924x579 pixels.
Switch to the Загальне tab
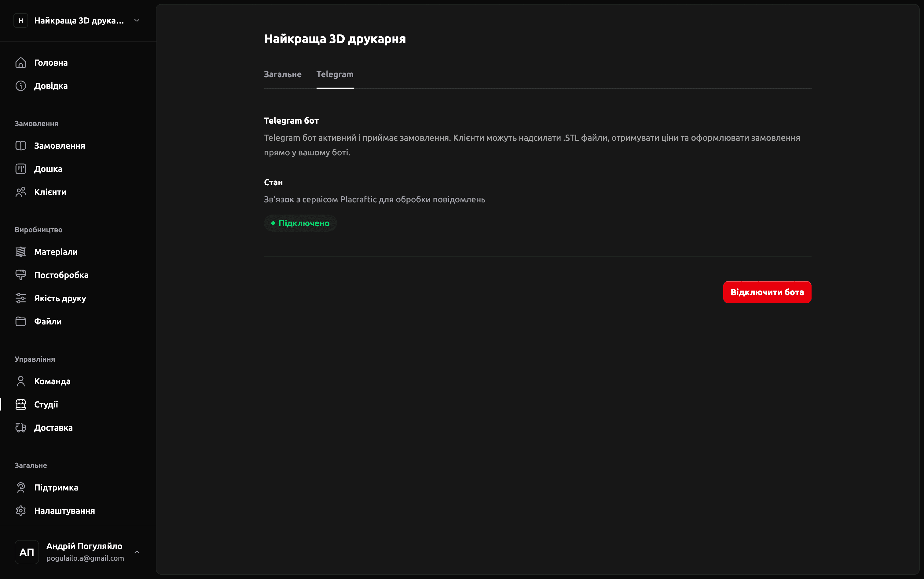tap(282, 74)
